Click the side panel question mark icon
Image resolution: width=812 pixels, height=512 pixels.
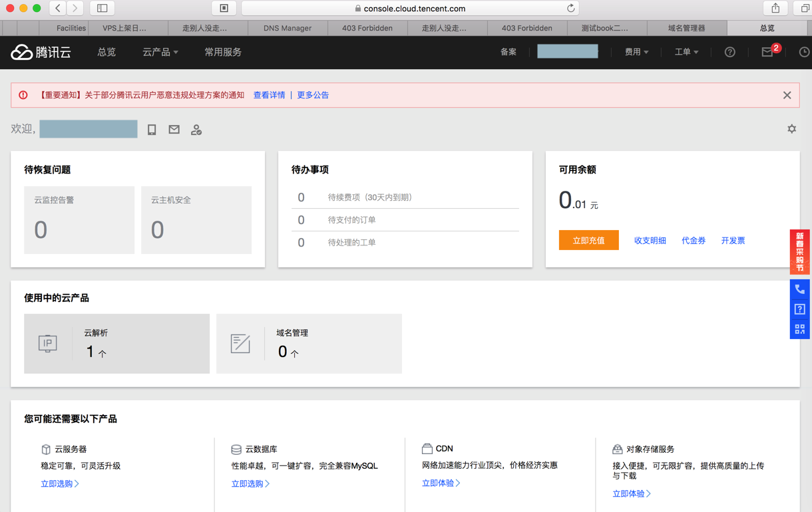(x=799, y=309)
